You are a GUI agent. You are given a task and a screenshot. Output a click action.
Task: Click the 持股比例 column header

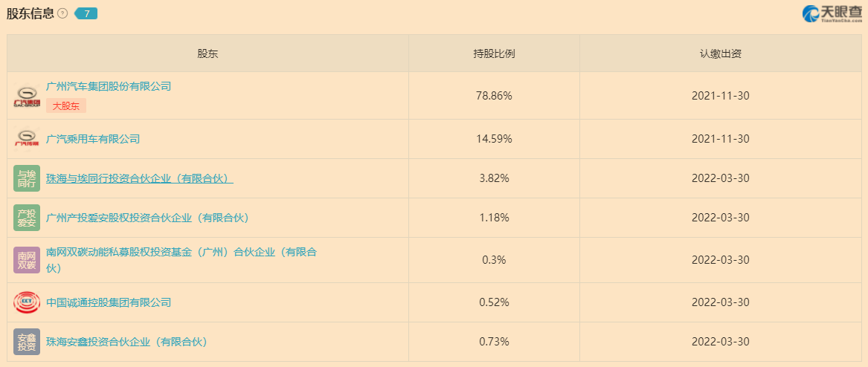pyautogui.click(x=495, y=53)
